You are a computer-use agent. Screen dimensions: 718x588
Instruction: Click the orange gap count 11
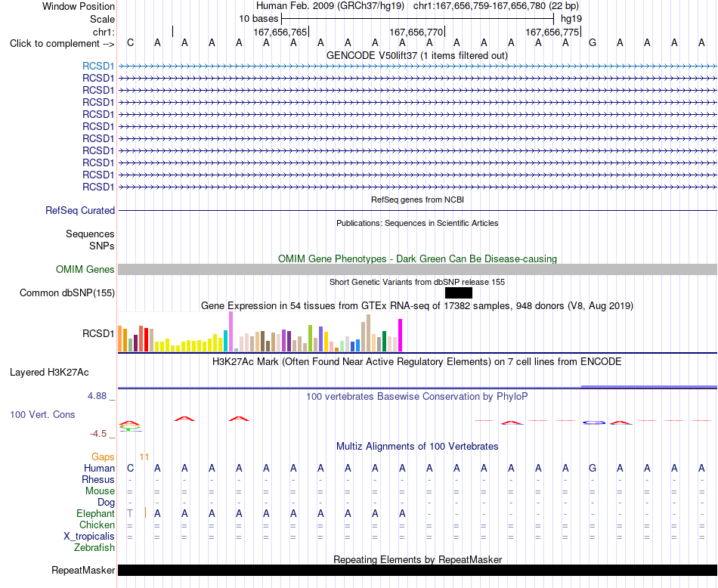[144, 457]
